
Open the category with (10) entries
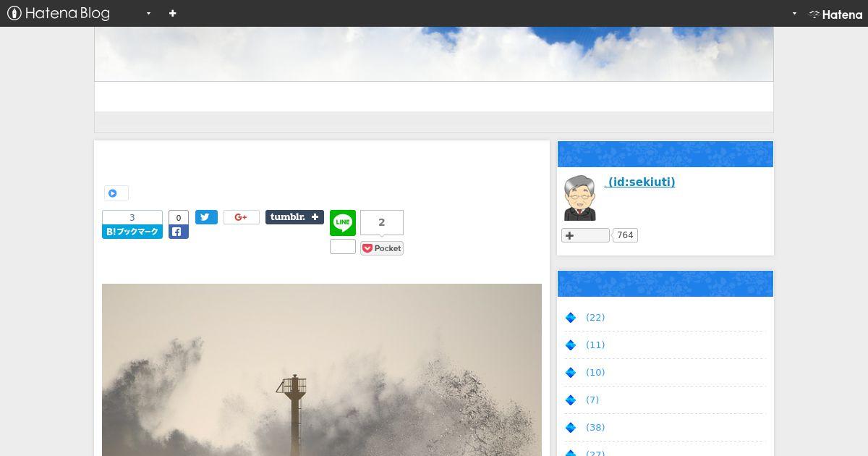tap(595, 373)
